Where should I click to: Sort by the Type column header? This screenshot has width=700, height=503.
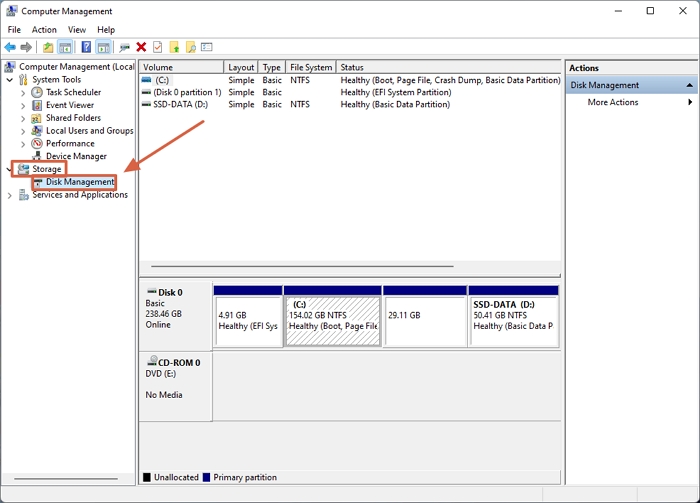[272, 67]
